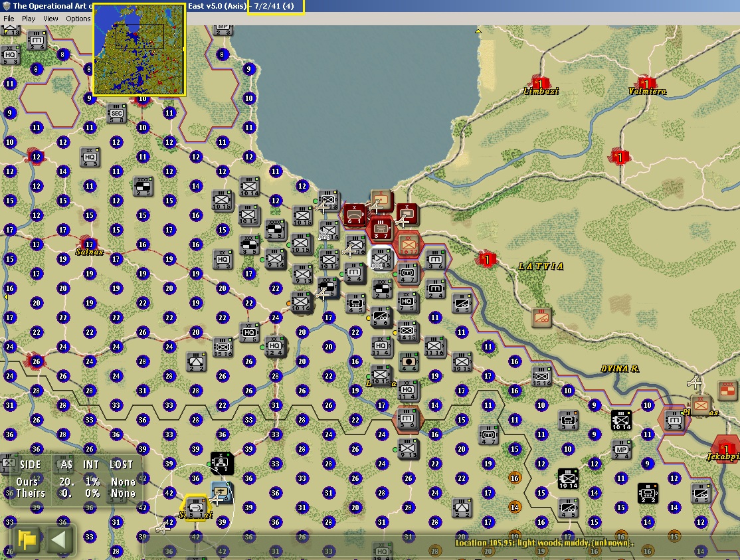Select the motorized 15-16 unit near Dvina
Image resolution: width=740 pixels, height=560 pixels.
click(x=542, y=377)
